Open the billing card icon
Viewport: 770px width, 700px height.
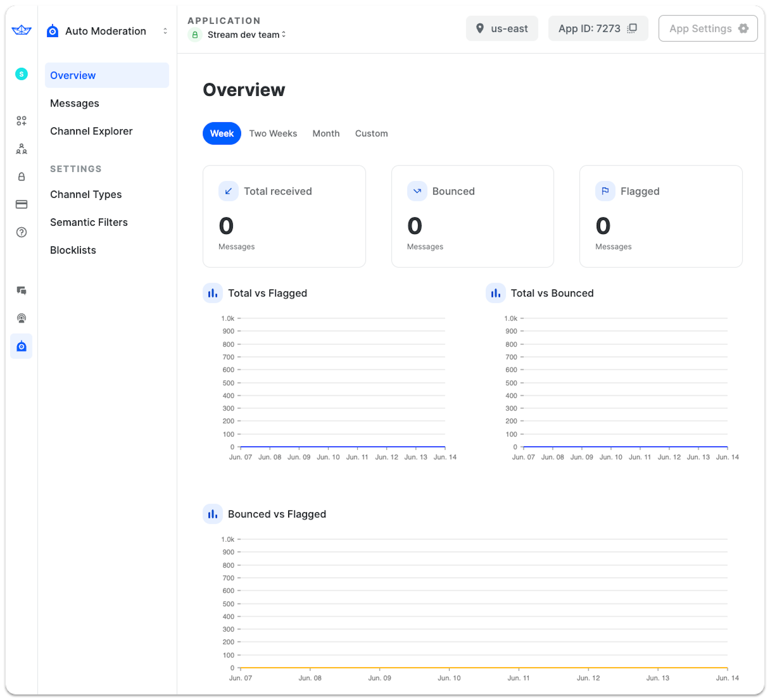click(x=21, y=204)
